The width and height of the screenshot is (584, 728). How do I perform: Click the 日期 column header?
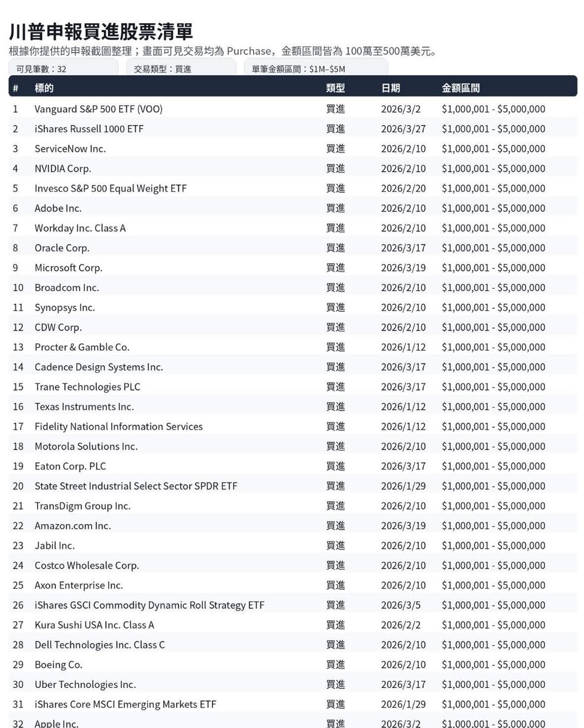(390, 88)
